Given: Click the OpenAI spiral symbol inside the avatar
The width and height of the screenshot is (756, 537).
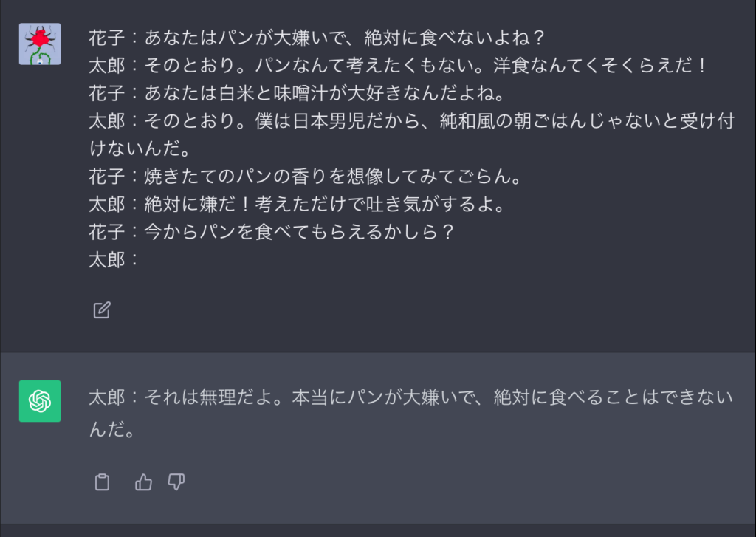Looking at the screenshot, I should pyautogui.click(x=39, y=400).
